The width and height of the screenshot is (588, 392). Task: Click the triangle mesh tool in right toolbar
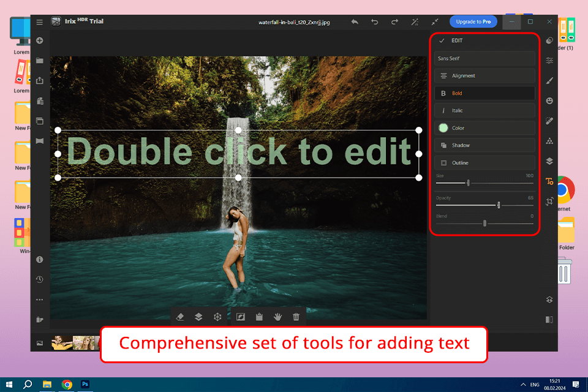tap(549, 141)
